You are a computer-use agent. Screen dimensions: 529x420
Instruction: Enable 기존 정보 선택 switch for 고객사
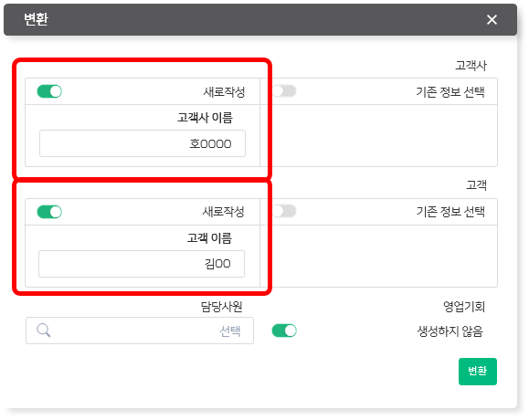284,91
